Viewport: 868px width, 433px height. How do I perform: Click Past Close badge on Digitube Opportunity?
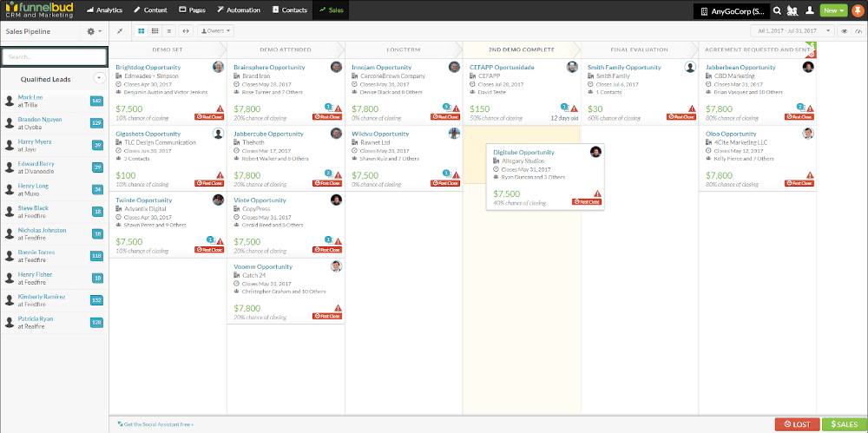pyautogui.click(x=587, y=202)
